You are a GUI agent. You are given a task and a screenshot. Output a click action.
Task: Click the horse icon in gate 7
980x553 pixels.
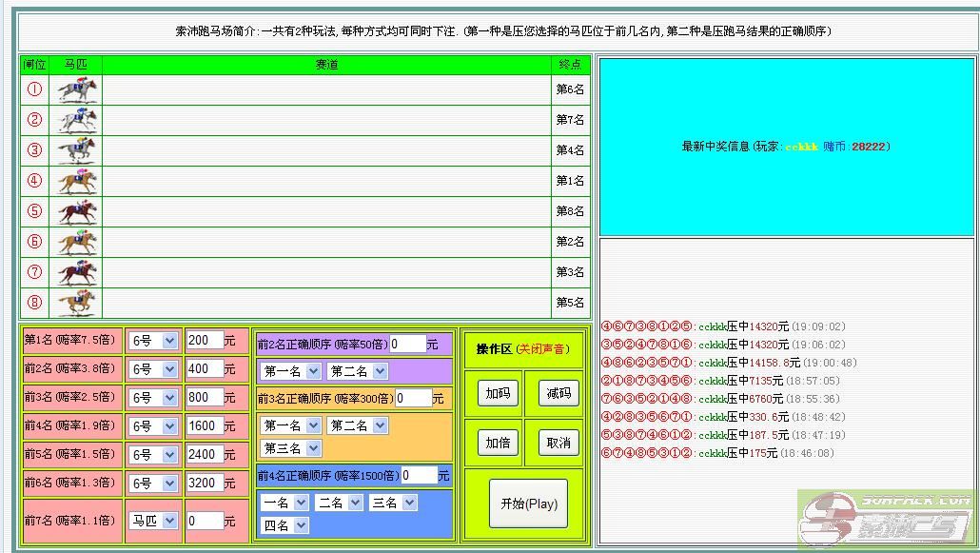pos(76,272)
